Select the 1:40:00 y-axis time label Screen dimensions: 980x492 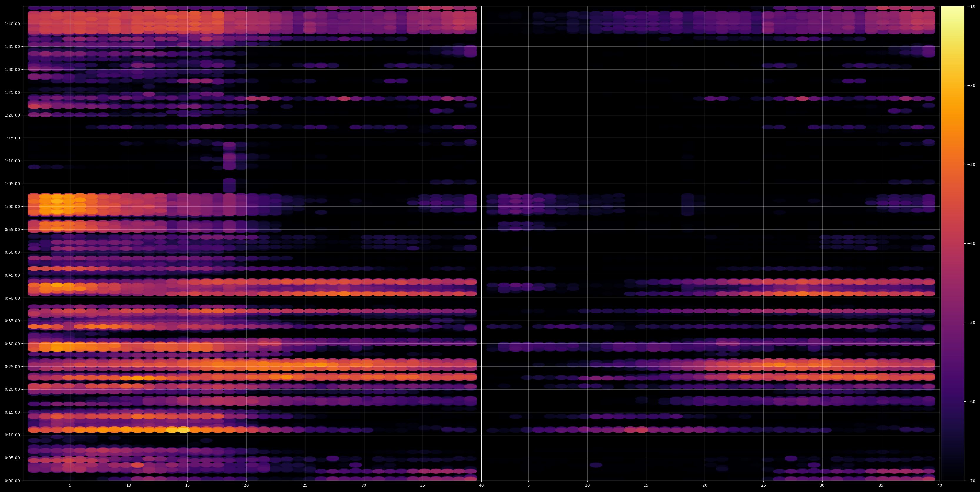click(x=12, y=24)
